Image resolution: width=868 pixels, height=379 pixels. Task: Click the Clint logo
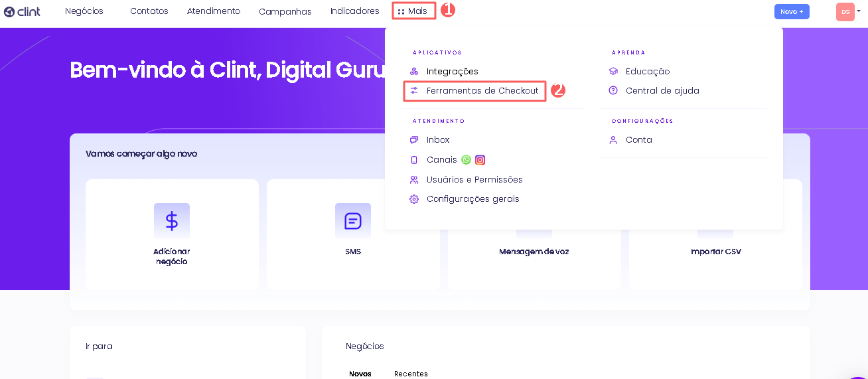click(x=22, y=11)
